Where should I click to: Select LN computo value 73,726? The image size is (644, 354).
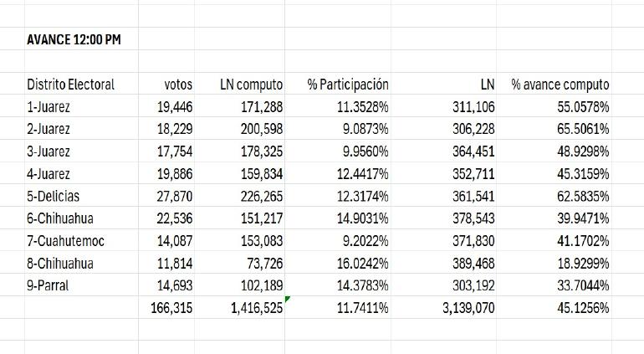point(262,264)
